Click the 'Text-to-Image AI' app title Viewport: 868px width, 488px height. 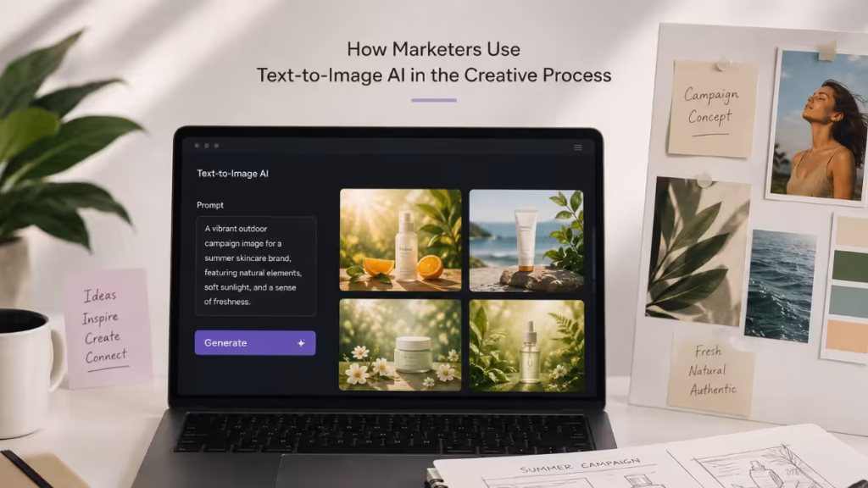pos(232,173)
